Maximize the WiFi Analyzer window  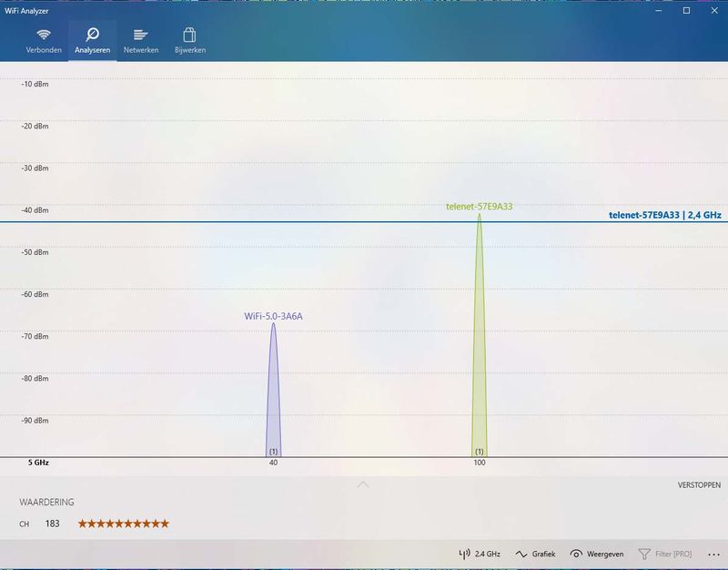click(687, 10)
